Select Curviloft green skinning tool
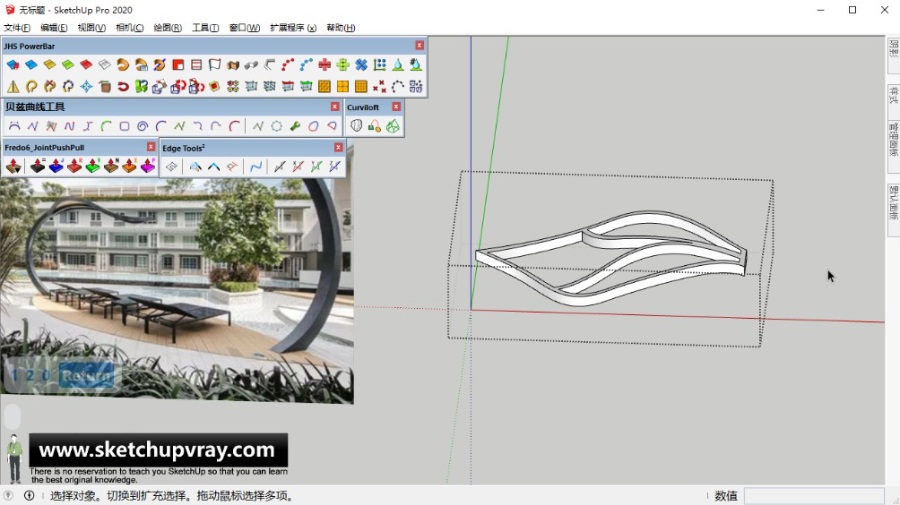The image size is (900, 505). point(393,126)
